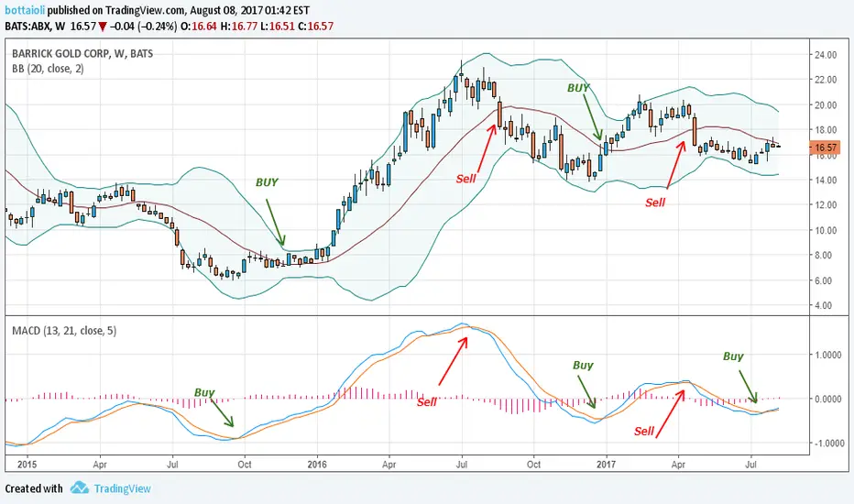Click the 12.00 price axis label
The height and width of the screenshot is (504, 854).
tap(826, 205)
